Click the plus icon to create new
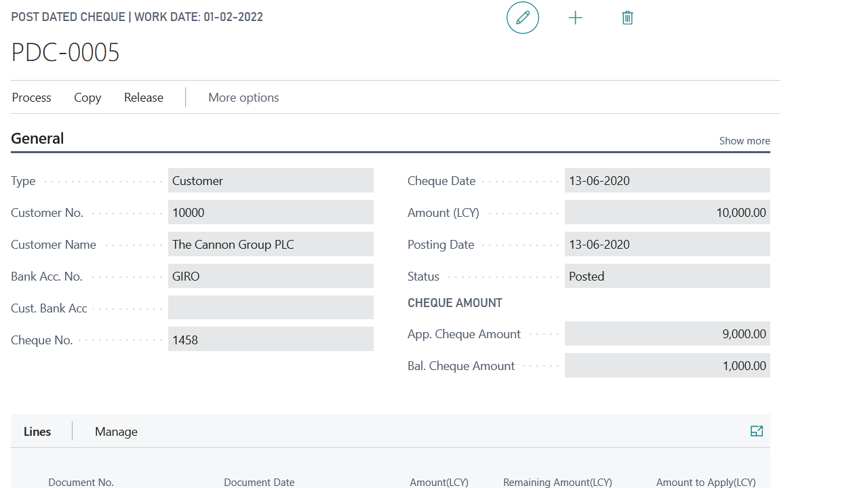 pos(575,18)
